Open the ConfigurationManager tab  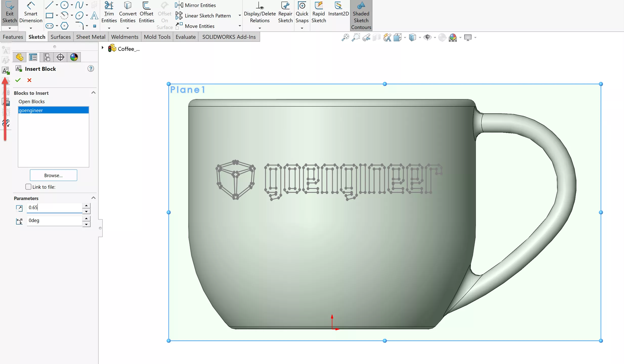(47, 57)
